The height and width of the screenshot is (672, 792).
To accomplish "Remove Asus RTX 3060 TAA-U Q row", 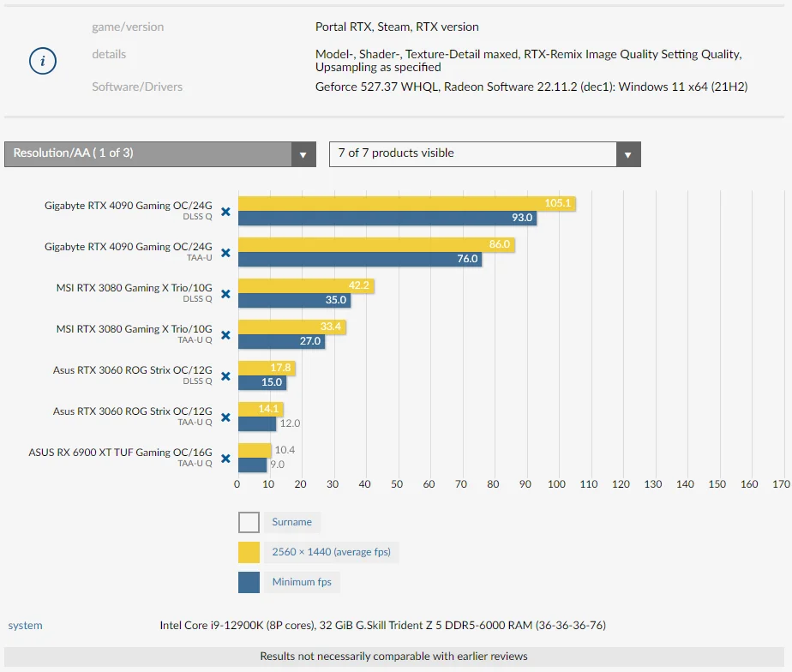I will (x=225, y=417).
